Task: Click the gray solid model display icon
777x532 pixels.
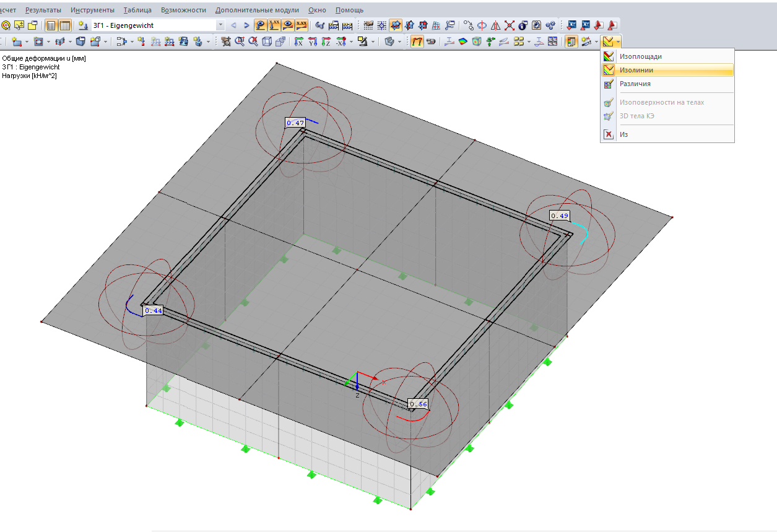Action: point(389,41)
